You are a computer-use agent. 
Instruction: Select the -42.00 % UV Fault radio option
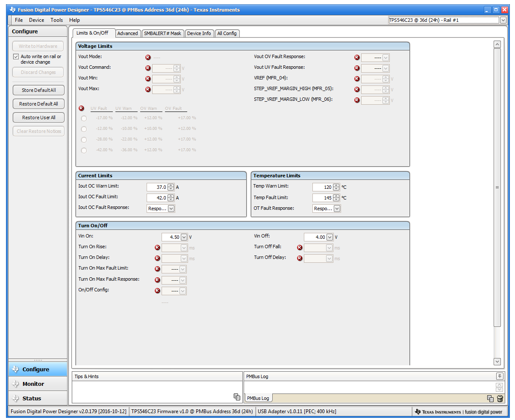point(84,150)
